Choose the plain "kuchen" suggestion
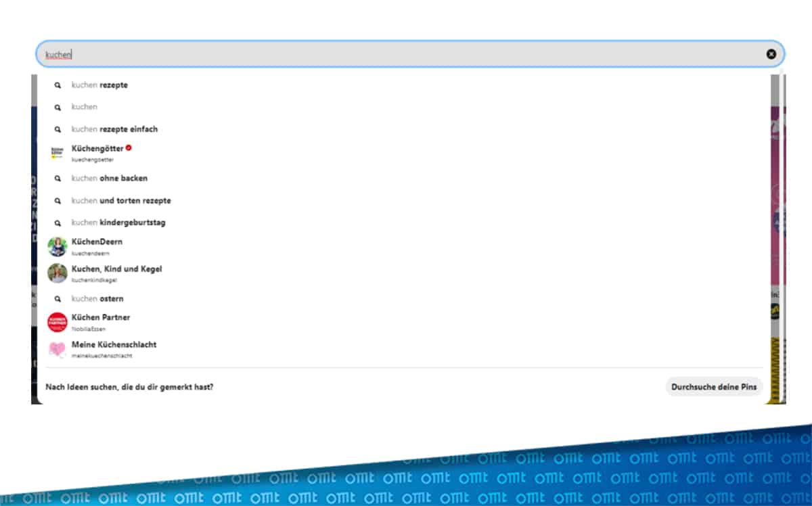This screenshot has width=812, height=506. coord(85,107)
